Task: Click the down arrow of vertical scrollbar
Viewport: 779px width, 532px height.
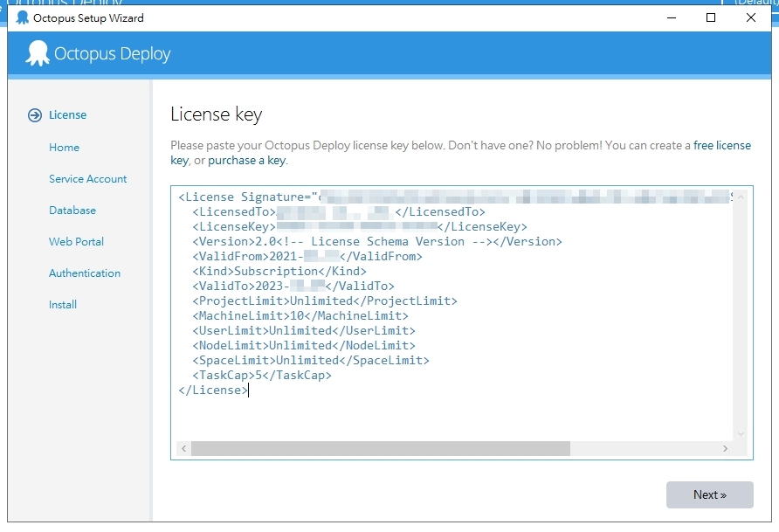Action: tap(741, 434)
